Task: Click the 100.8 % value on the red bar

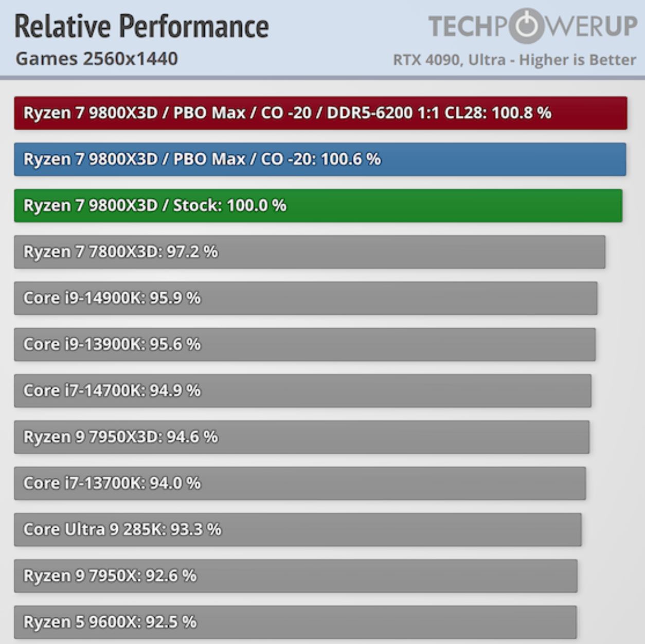Action: 521,113
